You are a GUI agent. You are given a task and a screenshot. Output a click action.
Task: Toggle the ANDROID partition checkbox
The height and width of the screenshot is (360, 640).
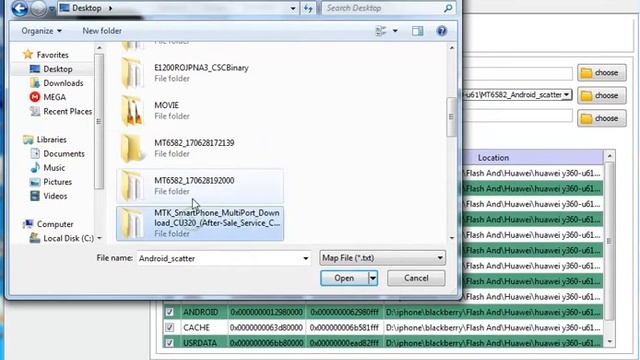pos(169,312)
